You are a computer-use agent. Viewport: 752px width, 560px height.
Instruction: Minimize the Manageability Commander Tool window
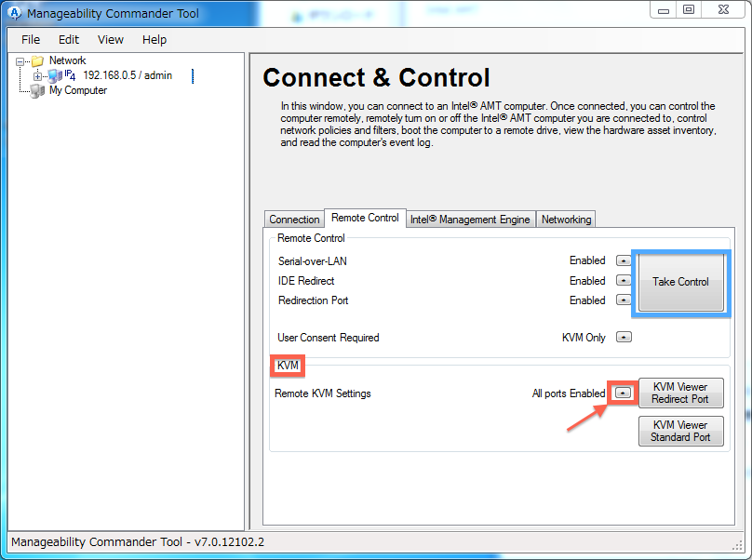[664, 10]
